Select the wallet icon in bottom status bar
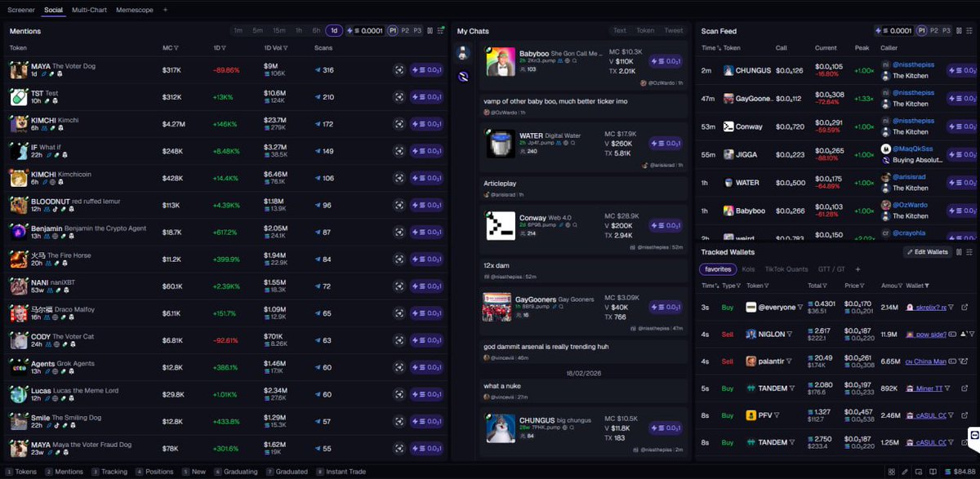980x479 pixels. pyautogui.click(x=918, y=472)
